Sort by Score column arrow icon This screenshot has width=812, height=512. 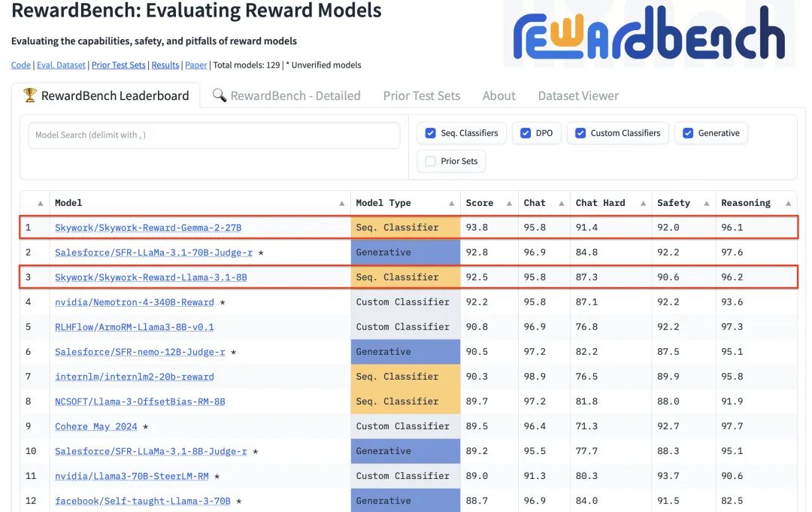click(x=507, y=204)
